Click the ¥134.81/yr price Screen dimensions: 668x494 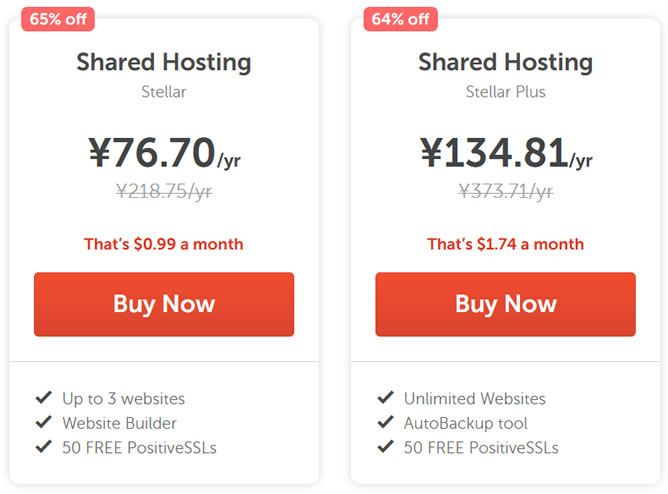pyautogui.click(x=505, y=154)
